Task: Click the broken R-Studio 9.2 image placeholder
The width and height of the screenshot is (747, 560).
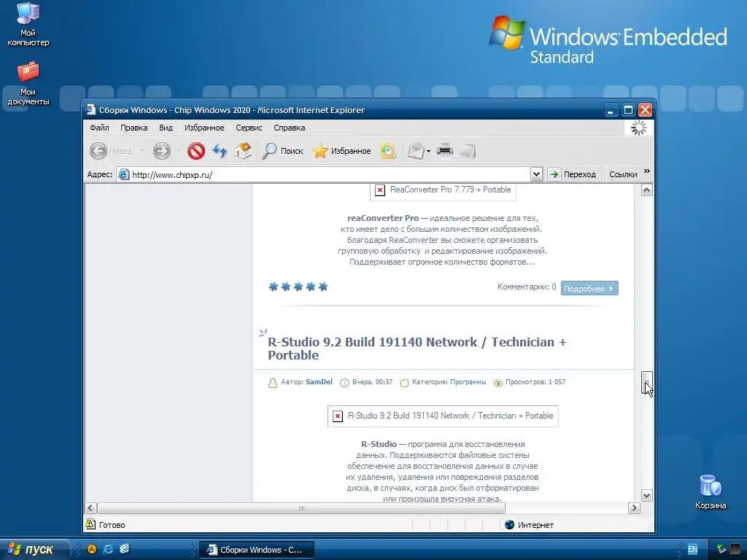Action: 443,416
